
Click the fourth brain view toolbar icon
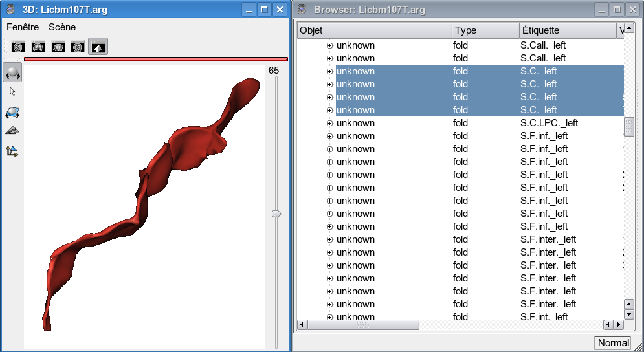point(78,47)
